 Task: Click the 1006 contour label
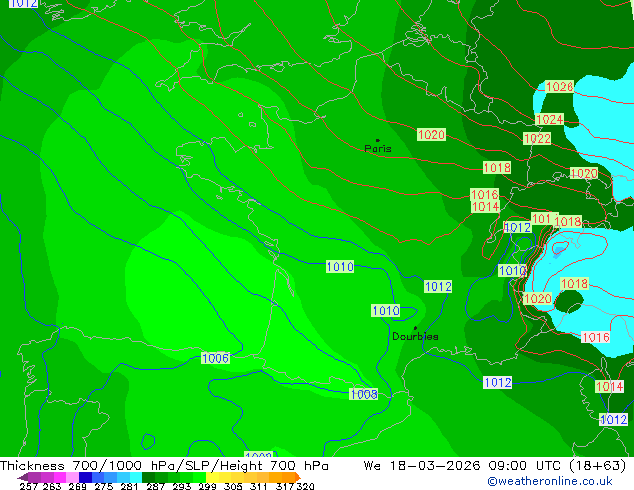click(x=216, y=358)
